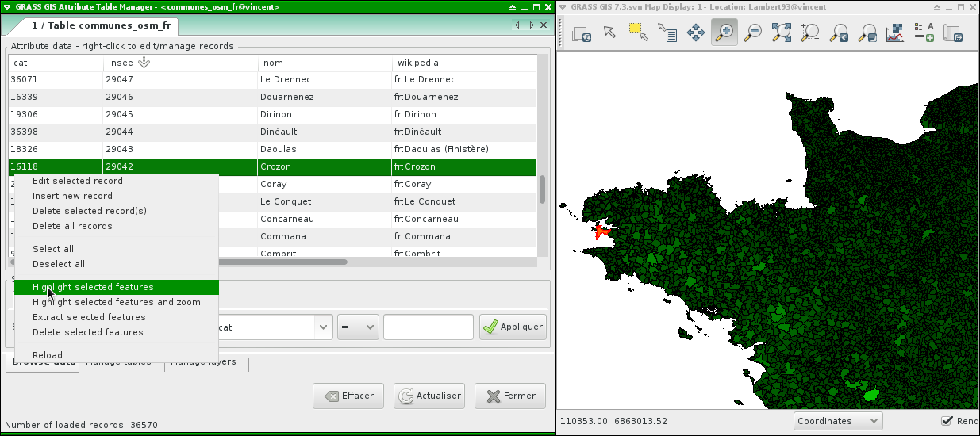Screen dimensions: 980x436
Task: Choose Select all from context menu
Action: pos(53,249)
